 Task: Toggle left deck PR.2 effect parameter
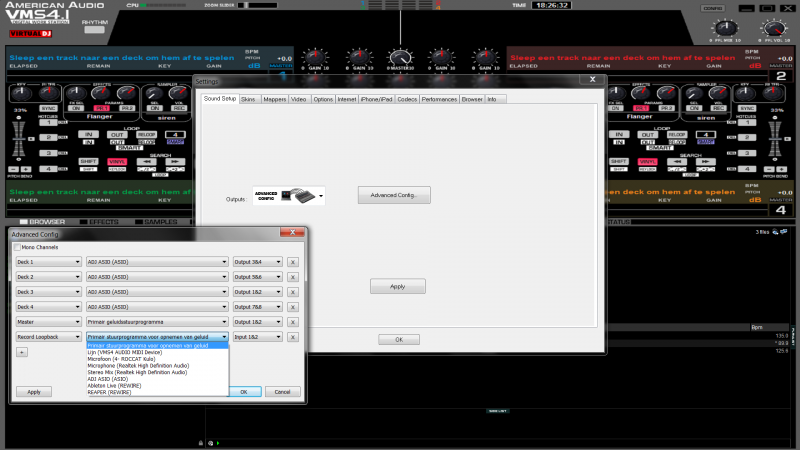click(127, 108)
